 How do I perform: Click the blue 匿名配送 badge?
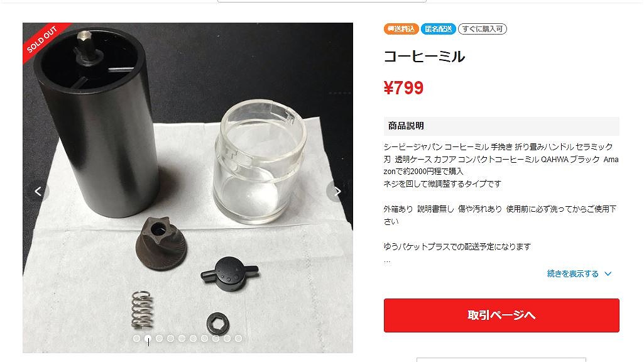438,29
